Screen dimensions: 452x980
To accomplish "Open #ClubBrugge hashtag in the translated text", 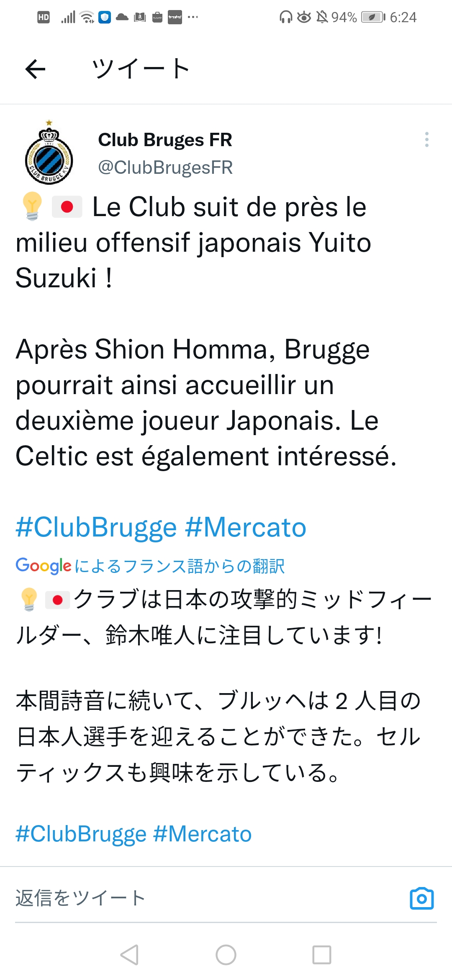I will tap(81, 834).
